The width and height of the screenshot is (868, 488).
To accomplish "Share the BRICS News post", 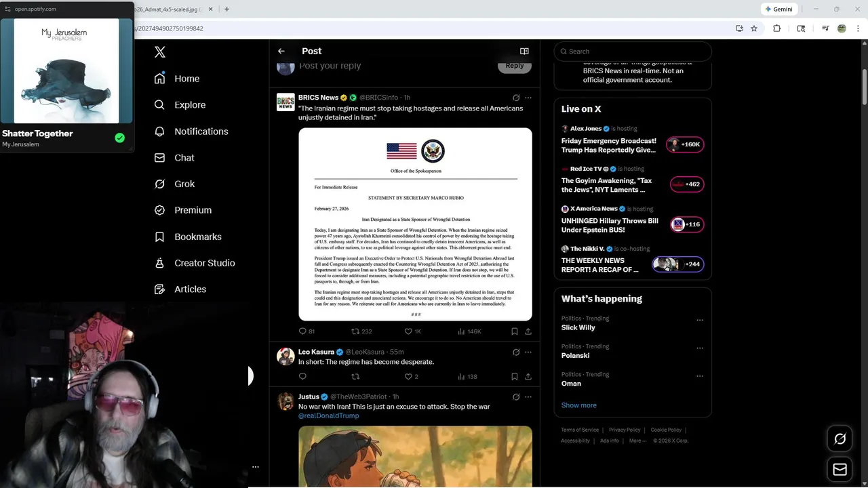I will pyautogui.click(x=528, y=331).
